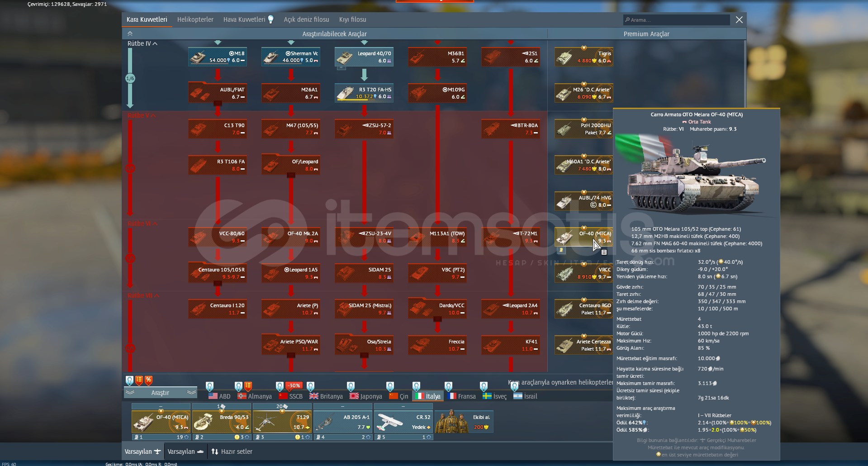Select the M18 tank card
Screen dimensions: 868x466
click(x=218, y=57)
